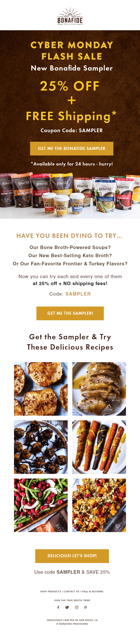This screenshot has height=644, width=140.
Task: Open the Facebook social icon
Action: tap(58, 607)
